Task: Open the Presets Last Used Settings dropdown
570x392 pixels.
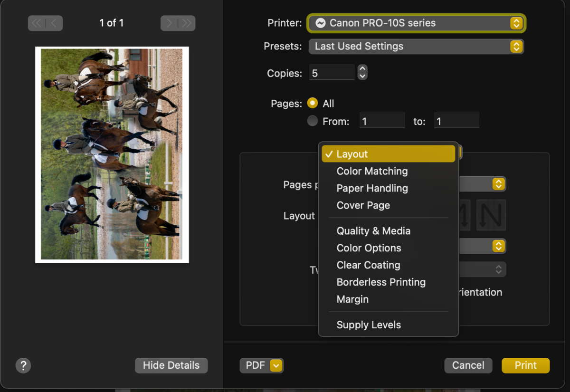Action: [416, 46]
